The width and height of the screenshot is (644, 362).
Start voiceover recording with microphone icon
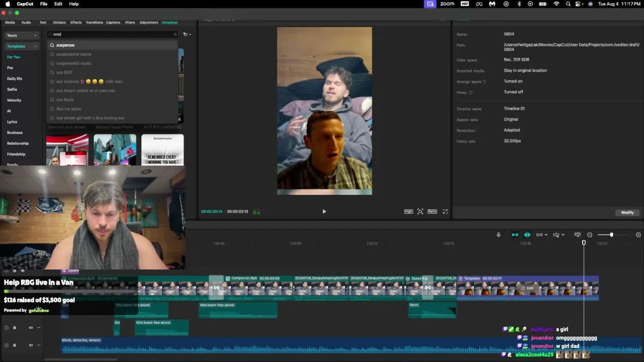[x=499, y=235]
